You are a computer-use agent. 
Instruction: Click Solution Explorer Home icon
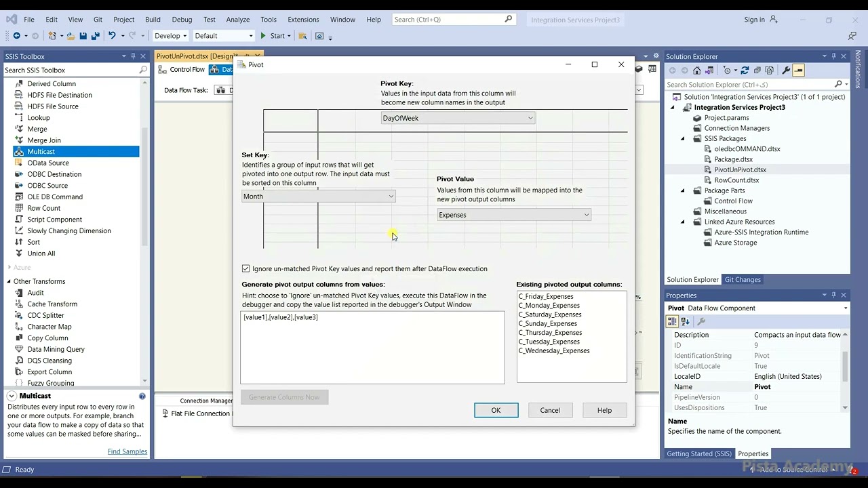pyautogui.click(x=696, y=70)
